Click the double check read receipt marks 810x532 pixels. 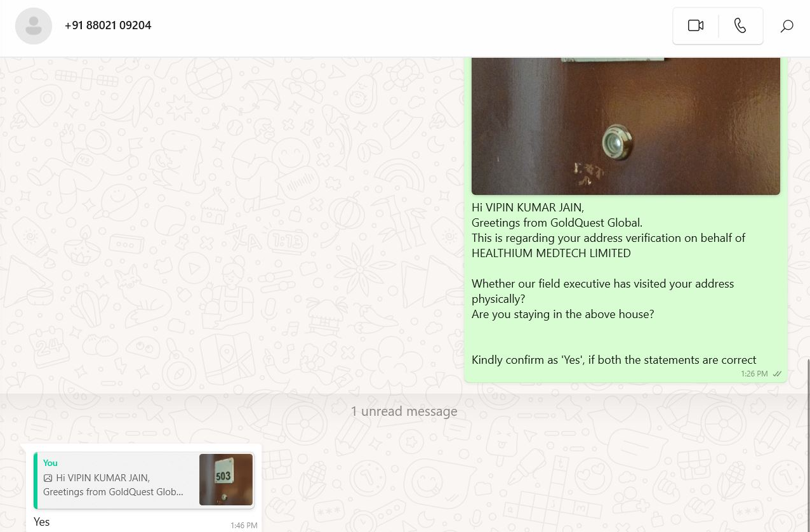777,374
